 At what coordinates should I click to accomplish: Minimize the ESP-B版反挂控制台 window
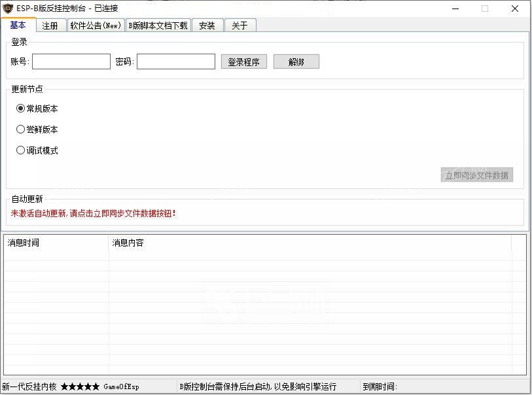455,9
